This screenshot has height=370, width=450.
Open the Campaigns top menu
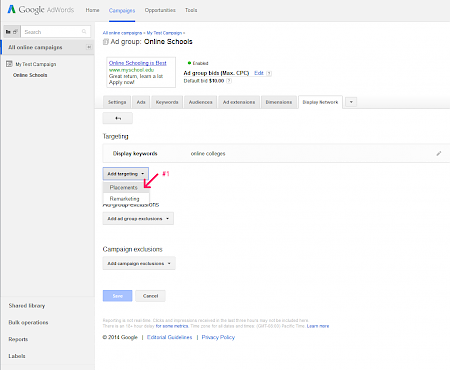[x=122, y=11]
